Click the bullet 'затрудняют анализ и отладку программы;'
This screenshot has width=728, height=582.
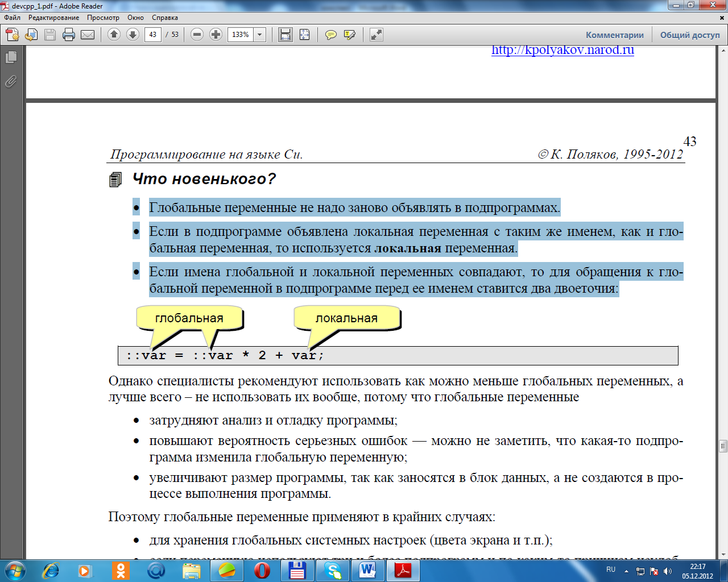coord(273,421)
